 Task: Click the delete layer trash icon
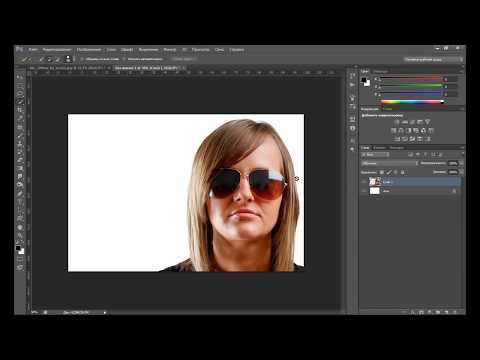(x=455, y=312)
